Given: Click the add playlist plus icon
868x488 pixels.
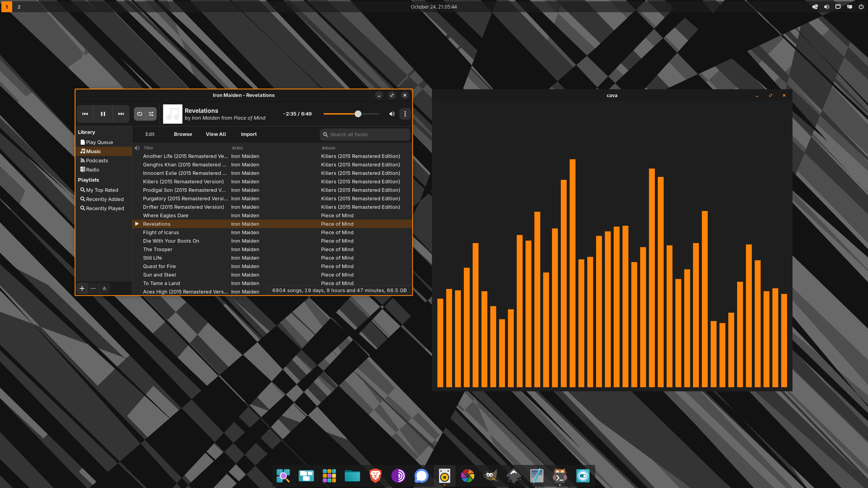Looking at the screenshot, I should pyautogui.click(x=82, y=288).
